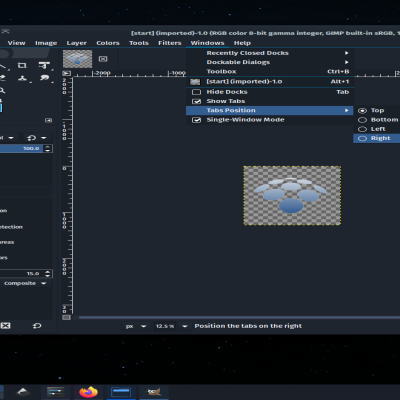Click status text 'Position the tabs on the right'

pyautogui.click(x=248, y=326)
